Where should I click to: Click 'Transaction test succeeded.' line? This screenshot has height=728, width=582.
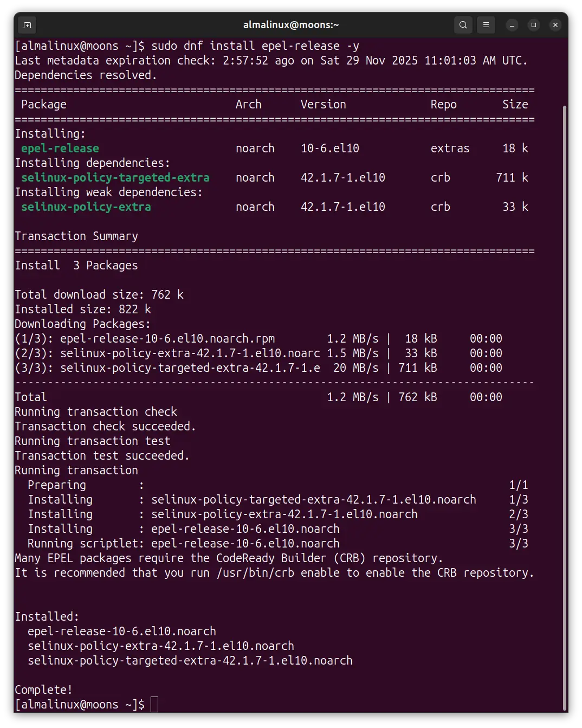click(102, 456)
